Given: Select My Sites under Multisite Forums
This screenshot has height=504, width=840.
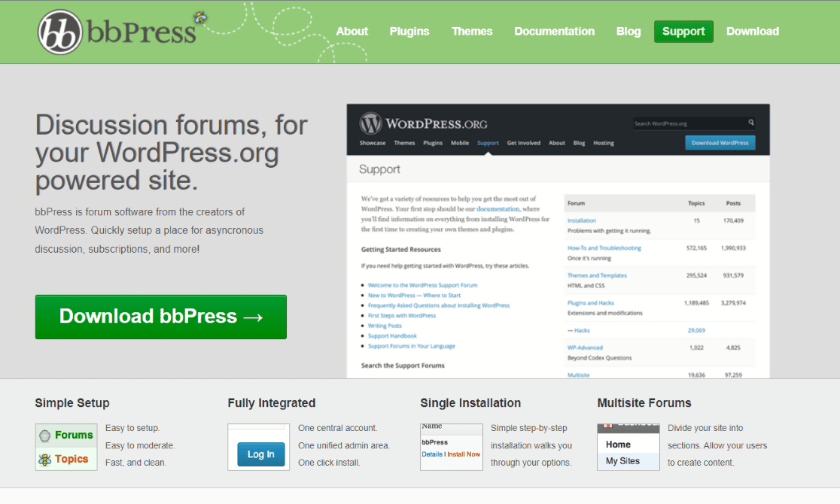Looking at the screenshot, I should 623,463.
